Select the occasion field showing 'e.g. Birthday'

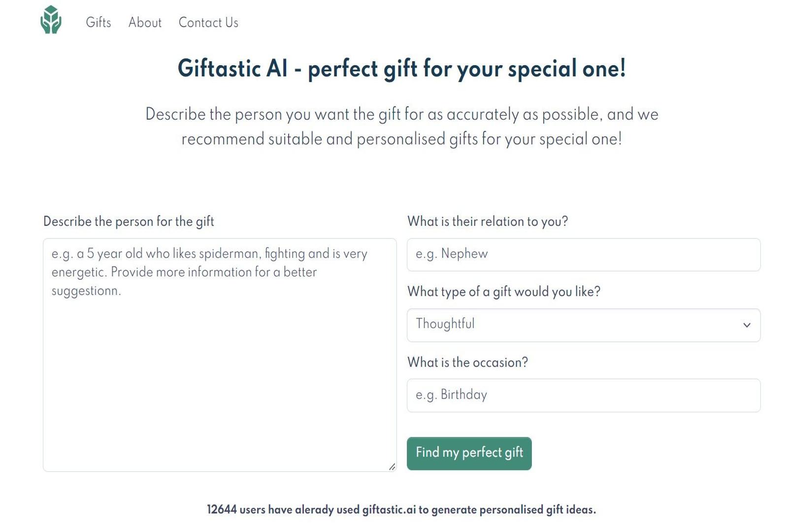pos(584,395)
